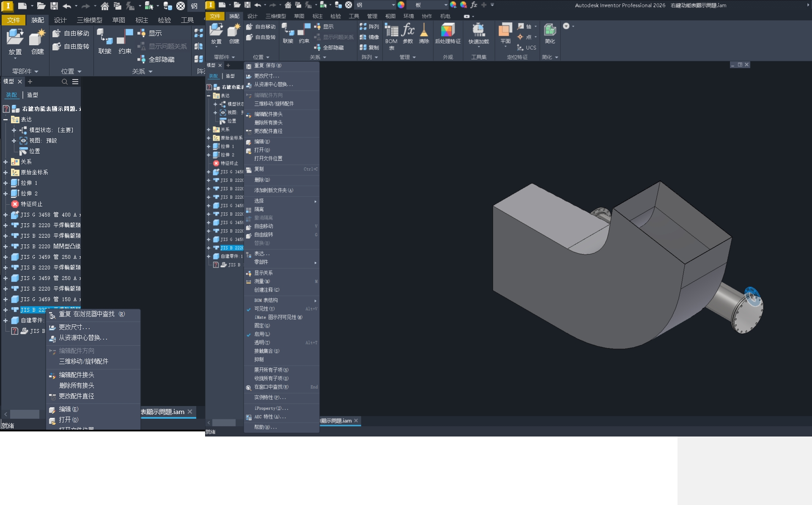812x505 pixels.
Task: Click the search icon in enlarged 模型 browser
Action: coord(65,82)
